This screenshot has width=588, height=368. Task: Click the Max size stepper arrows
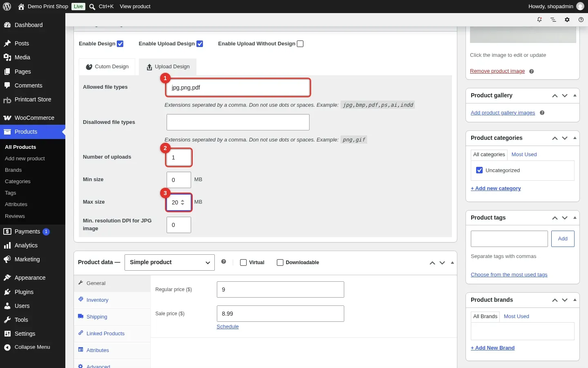pyautogui.click(x=183, y=202)
